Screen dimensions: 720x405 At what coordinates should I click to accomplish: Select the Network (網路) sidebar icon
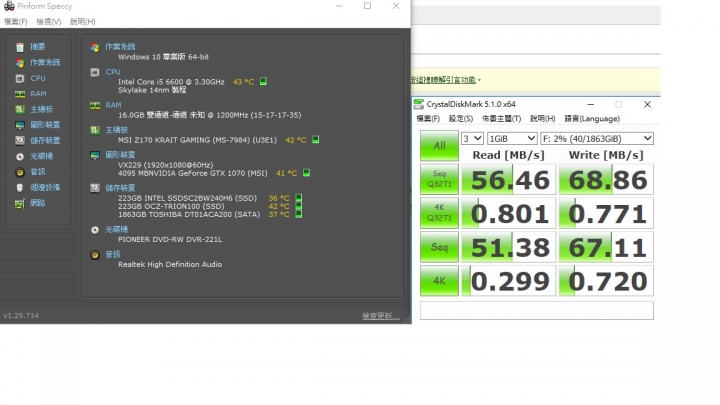20,203
